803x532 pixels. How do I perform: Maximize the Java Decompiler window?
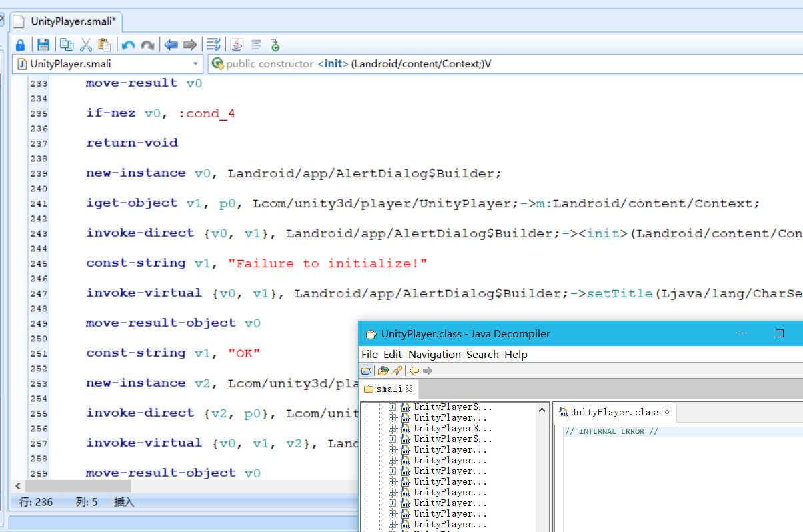pyautogui.click(x=779, y=333)
